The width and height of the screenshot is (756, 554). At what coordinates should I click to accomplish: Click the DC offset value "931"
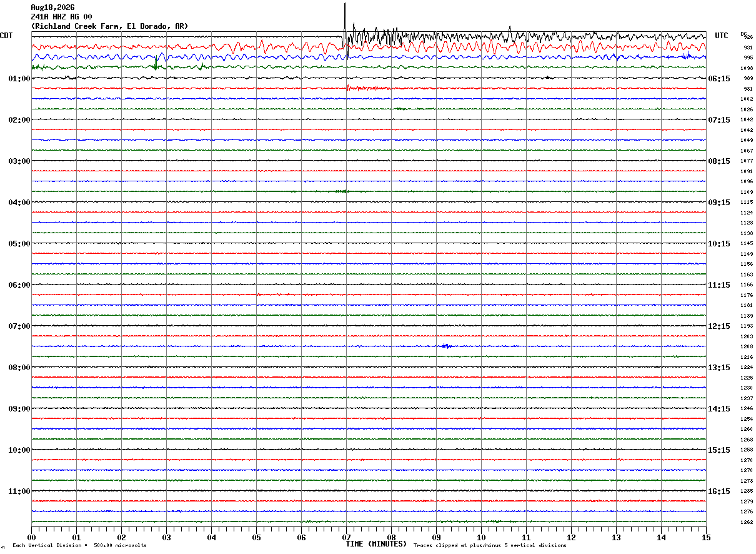[748, 48]
